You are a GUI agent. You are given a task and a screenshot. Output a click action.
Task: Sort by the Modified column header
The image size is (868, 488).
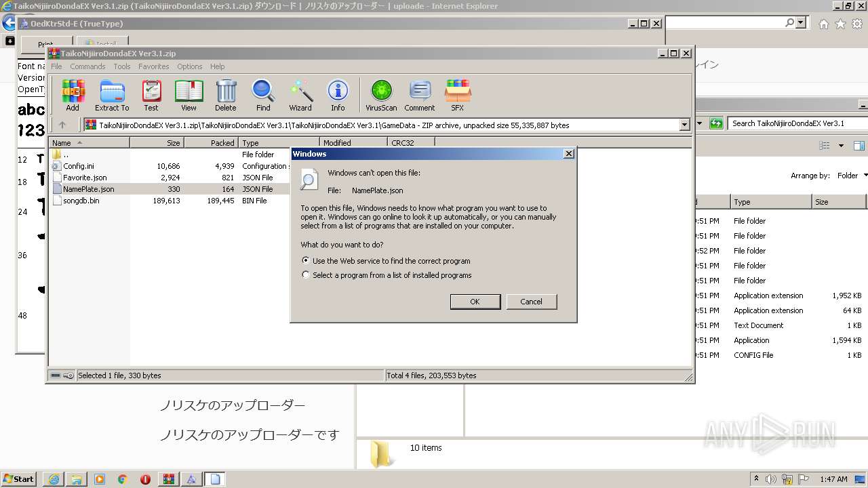click(x=353, y=143)
